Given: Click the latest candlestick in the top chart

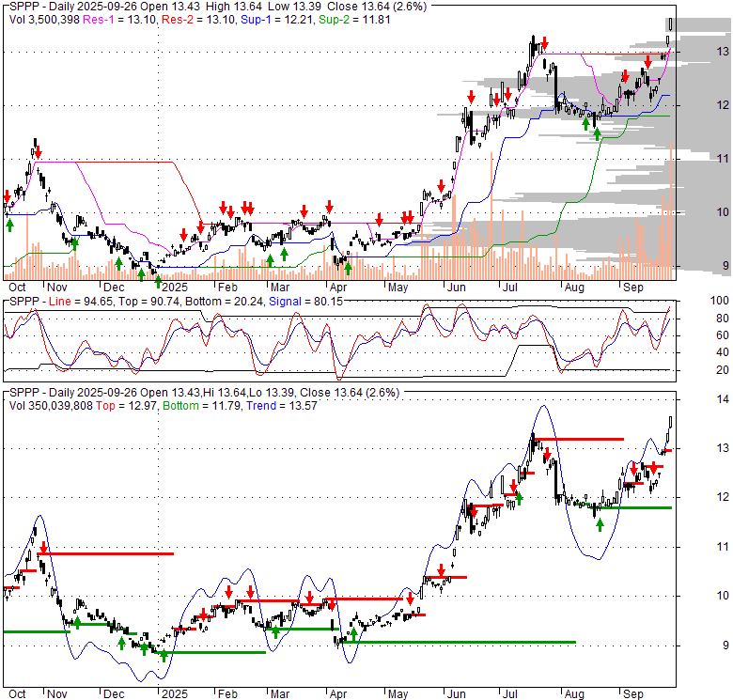Looking at the screenshot, I should tap(671, 23).
